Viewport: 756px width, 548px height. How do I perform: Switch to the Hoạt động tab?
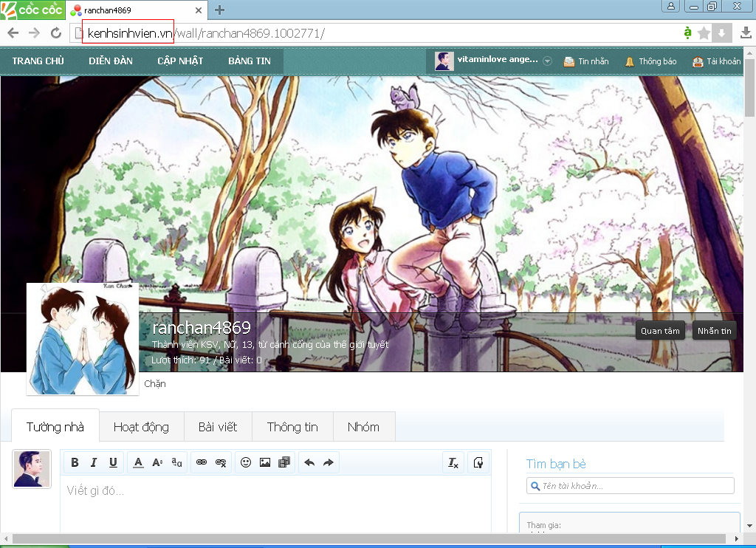point(141,427)
